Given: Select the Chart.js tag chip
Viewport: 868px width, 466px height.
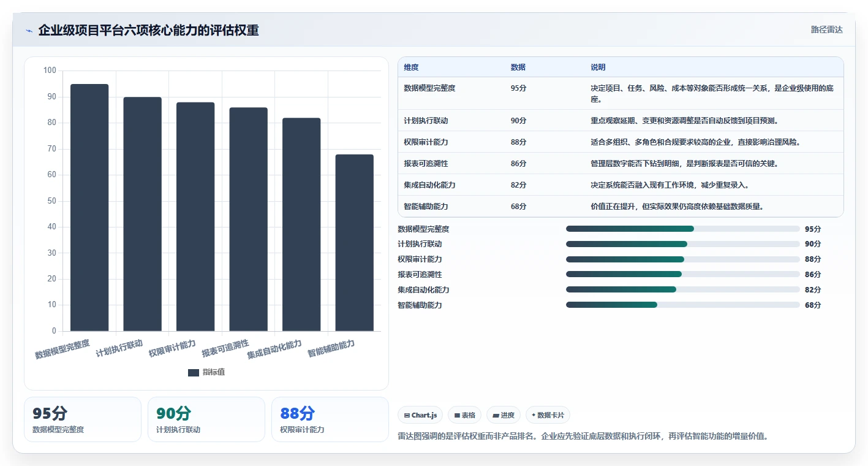Looking at the screenshot, I should click(420, 415).
